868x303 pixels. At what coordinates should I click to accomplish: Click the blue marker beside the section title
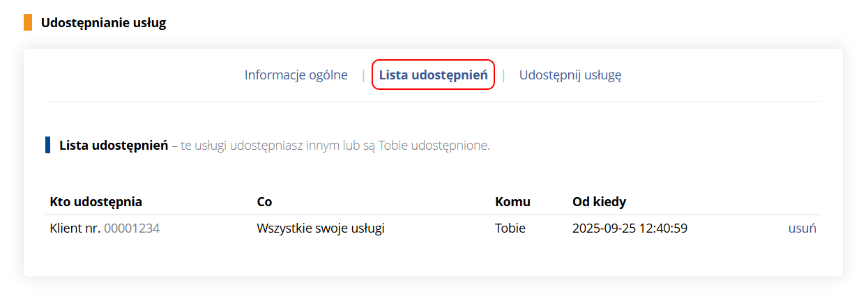(x=47, y=146)
